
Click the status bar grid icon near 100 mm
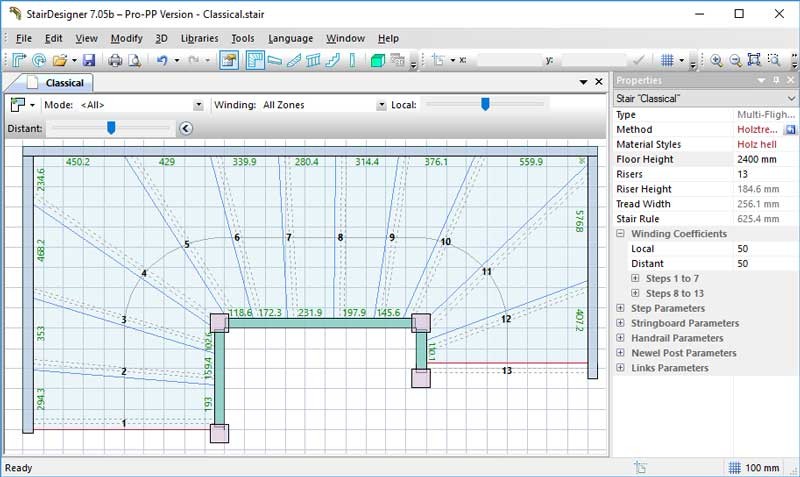pos(735,467)
